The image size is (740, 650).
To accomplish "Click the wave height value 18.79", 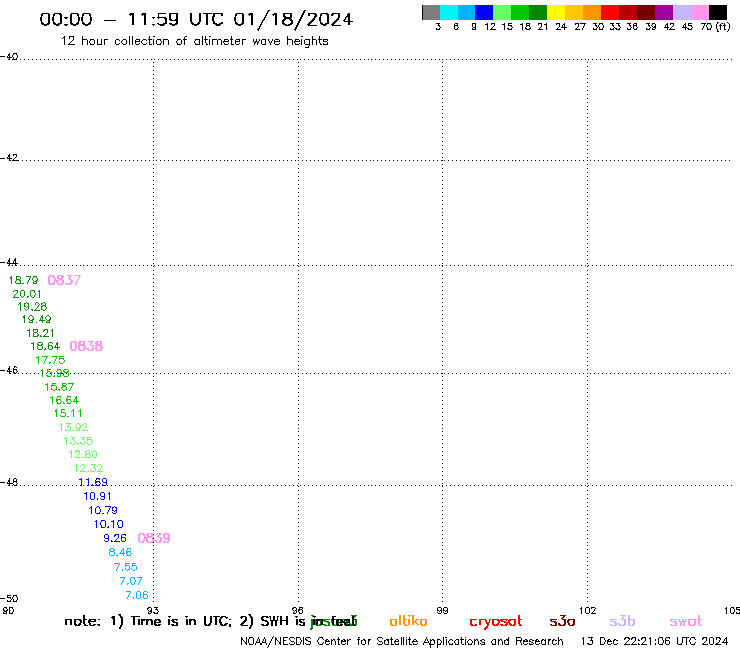I will tap(24, 280).
